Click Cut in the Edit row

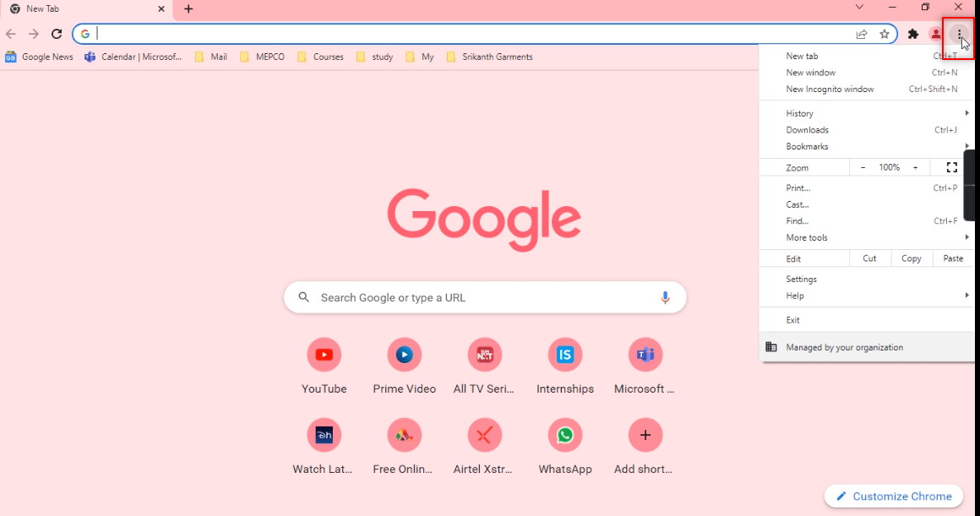tap(870, 258)
